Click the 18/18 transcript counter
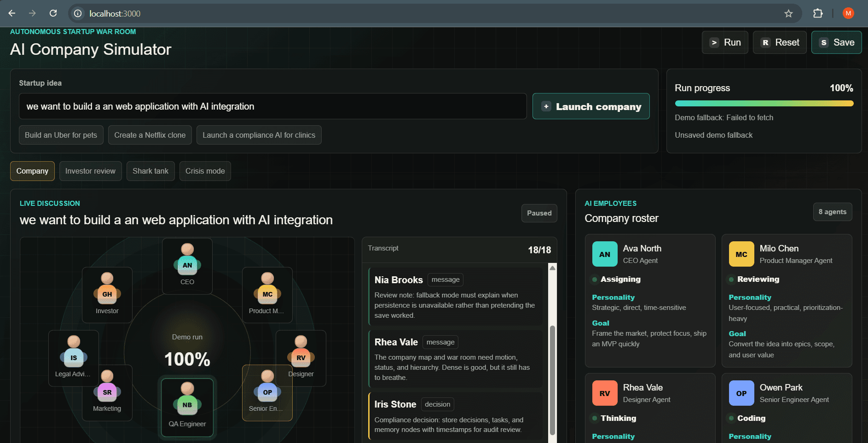 click(539, 250)
